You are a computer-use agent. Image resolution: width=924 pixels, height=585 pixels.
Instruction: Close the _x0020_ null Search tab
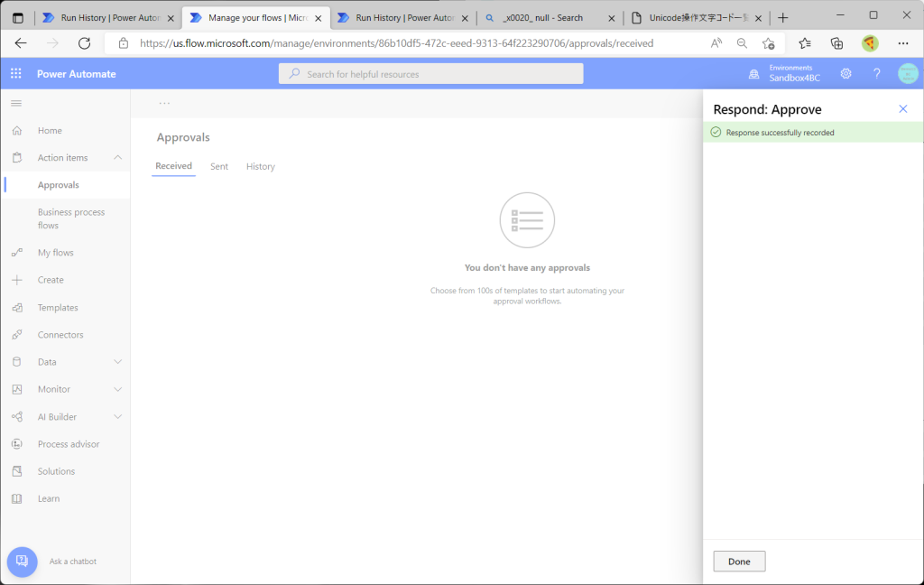pyautogui.click(x=611, y=18)
